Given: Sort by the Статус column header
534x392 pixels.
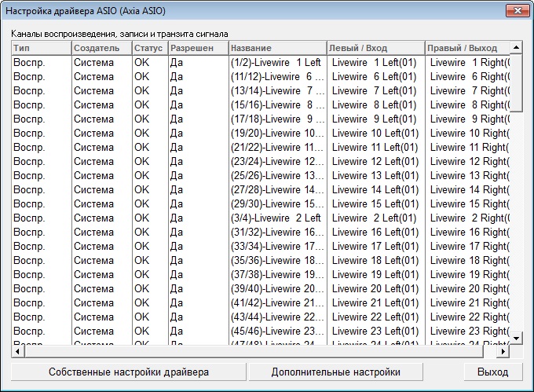Looking at the screenshot, I should click(x=150, y=48).
